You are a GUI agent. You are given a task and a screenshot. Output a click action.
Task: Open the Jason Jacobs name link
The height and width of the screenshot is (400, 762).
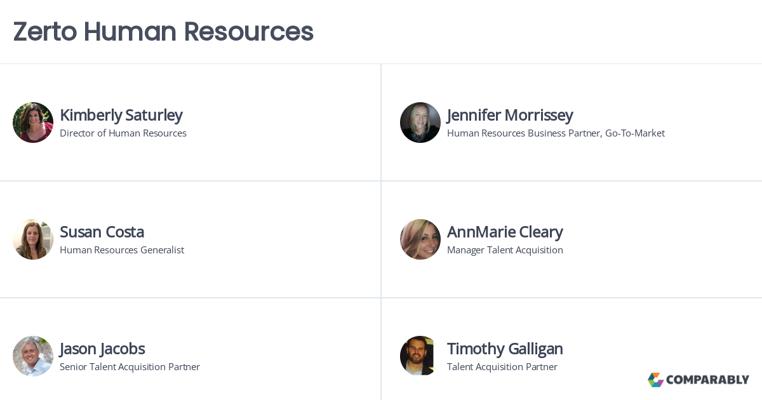[x=102, y=349]
